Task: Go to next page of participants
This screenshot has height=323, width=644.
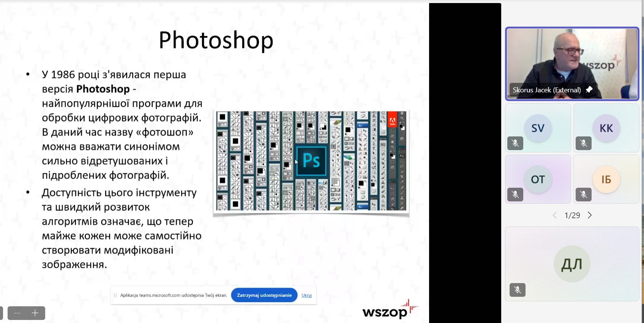Action: point(590,215)
